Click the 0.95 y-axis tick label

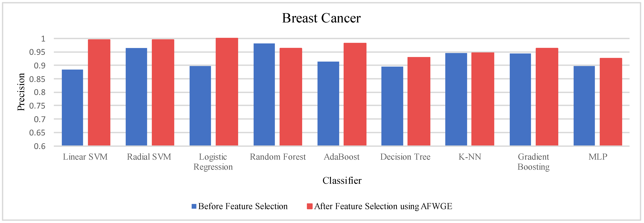37,52
